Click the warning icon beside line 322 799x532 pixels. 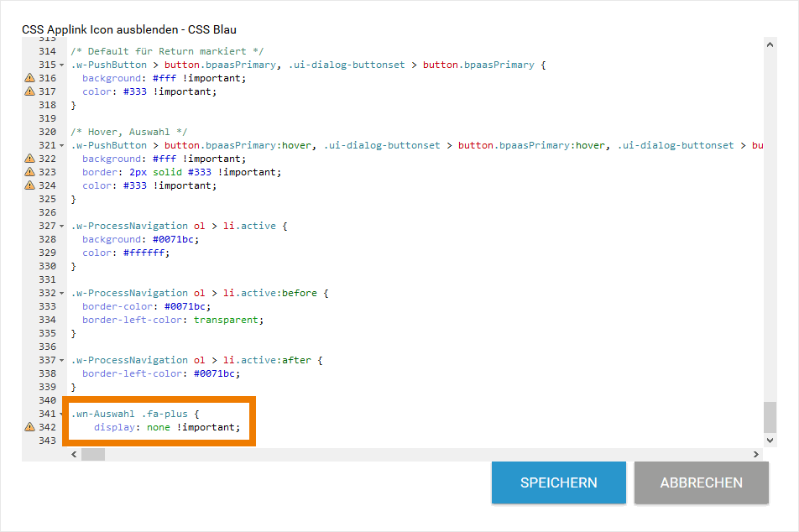coord(29,159)
